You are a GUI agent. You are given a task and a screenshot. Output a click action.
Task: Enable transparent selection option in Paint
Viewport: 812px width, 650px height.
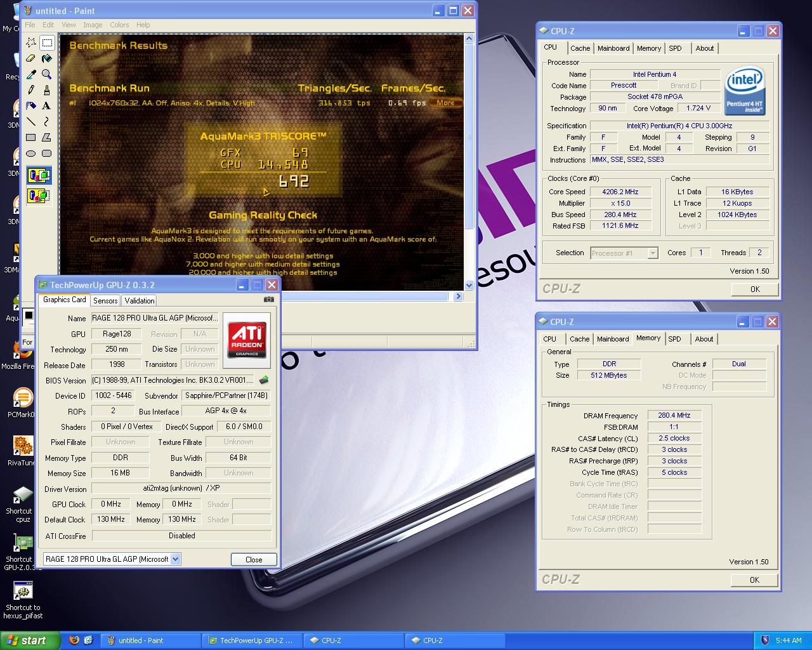tap(39, 196)
